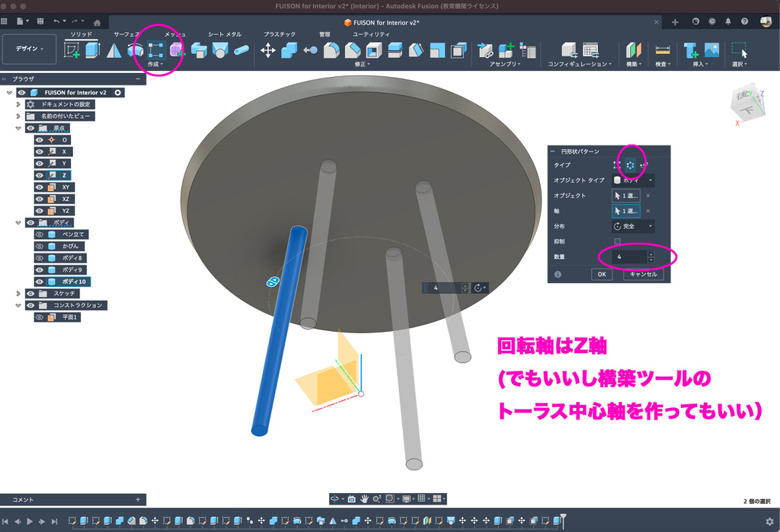
Task: Open the orbit/pan hand tool in navigation bar
Action: pyautogui.click(x=365, y=499)
